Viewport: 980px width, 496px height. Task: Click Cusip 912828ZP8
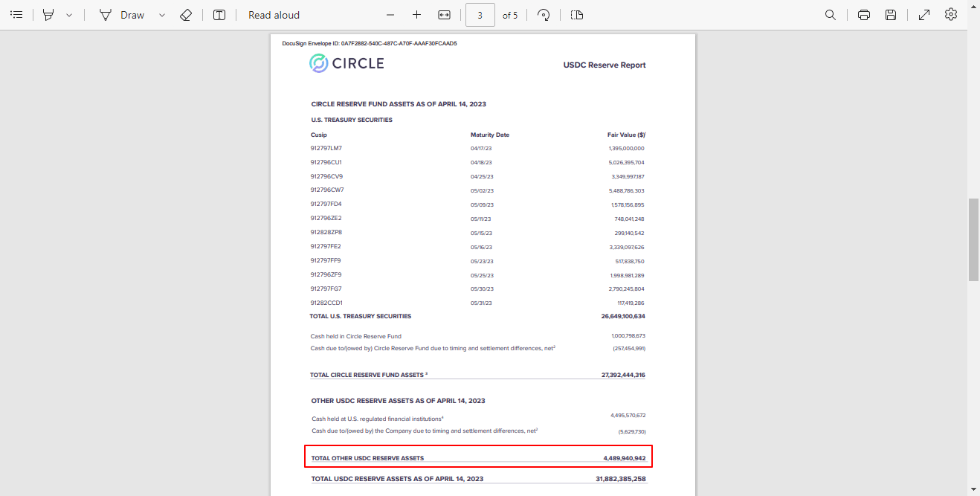click(326, 232)
